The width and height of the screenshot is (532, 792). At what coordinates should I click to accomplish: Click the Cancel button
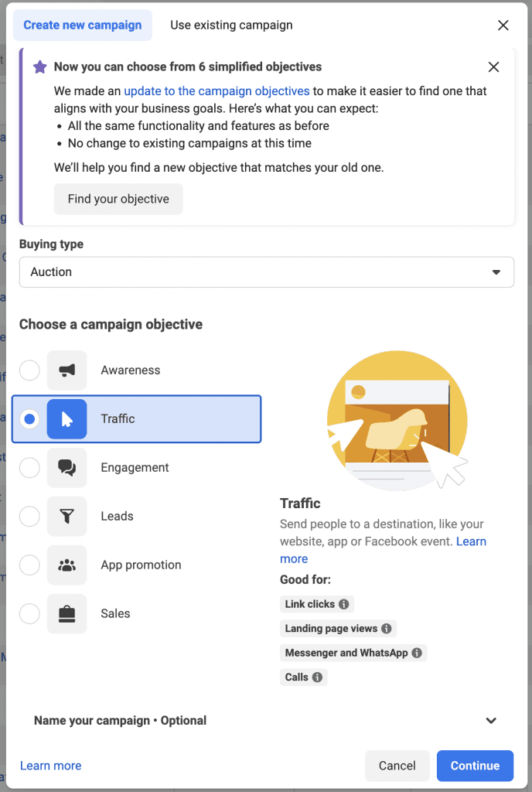click(x=397, y=766)
